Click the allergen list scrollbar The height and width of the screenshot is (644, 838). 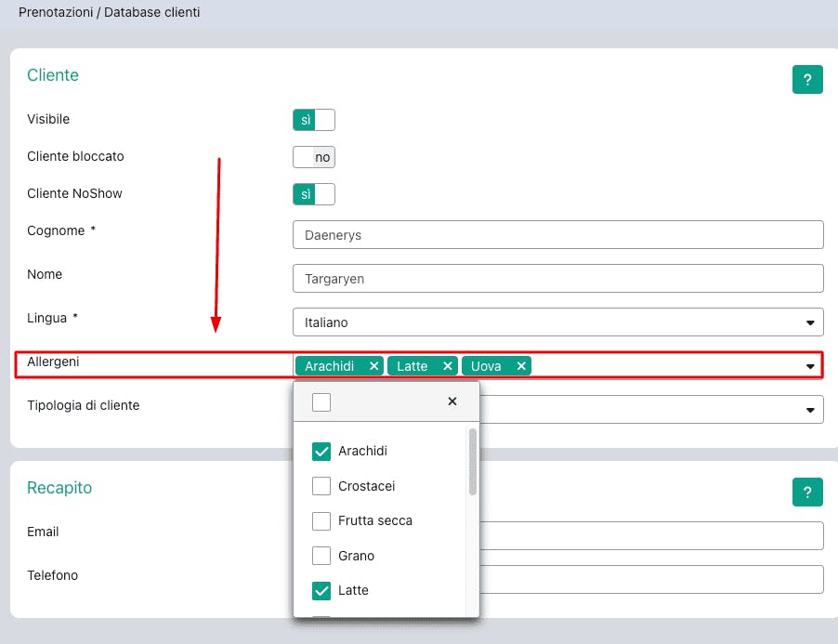tap(472, 462)
